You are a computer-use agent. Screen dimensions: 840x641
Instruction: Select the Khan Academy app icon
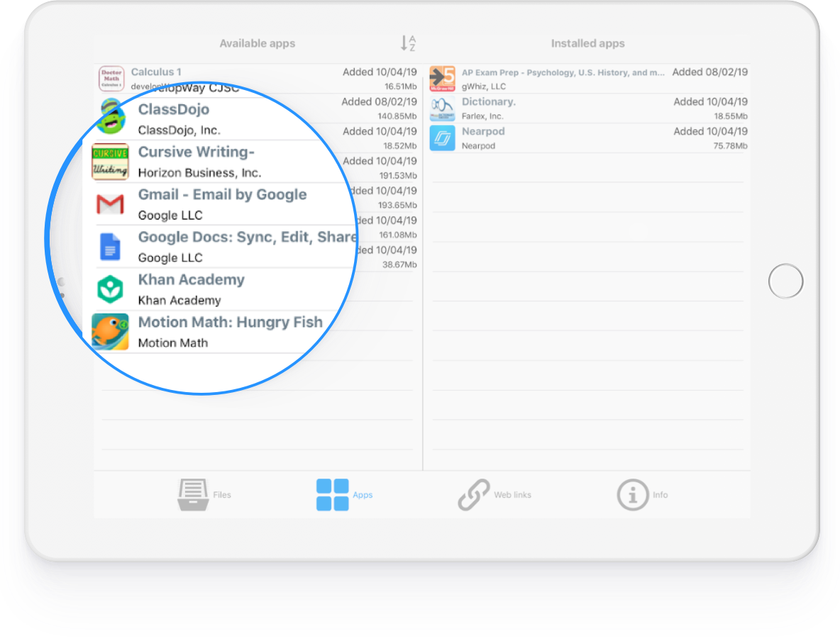[111, 289]
